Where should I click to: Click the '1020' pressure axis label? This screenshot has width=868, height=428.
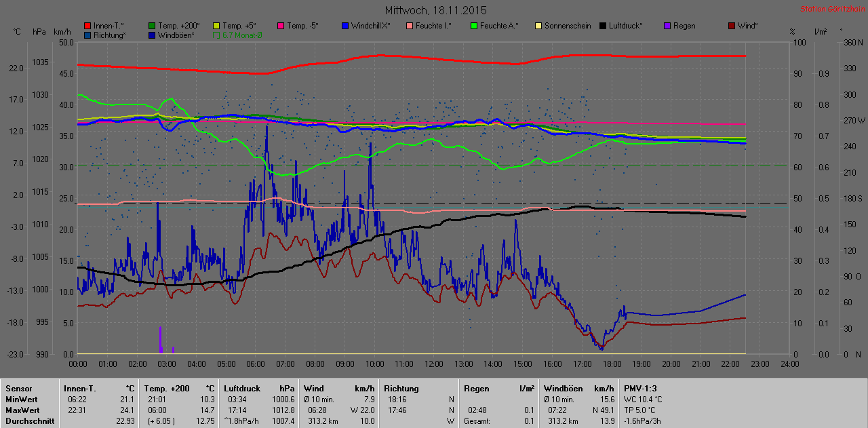tap(40, 159)
